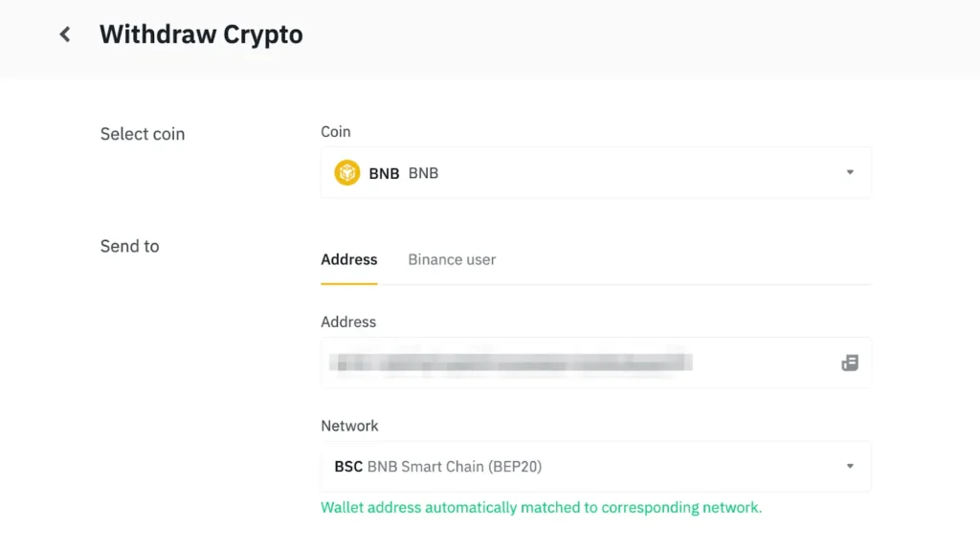Switch to the Address tab
980x551 pixels.
349,259
